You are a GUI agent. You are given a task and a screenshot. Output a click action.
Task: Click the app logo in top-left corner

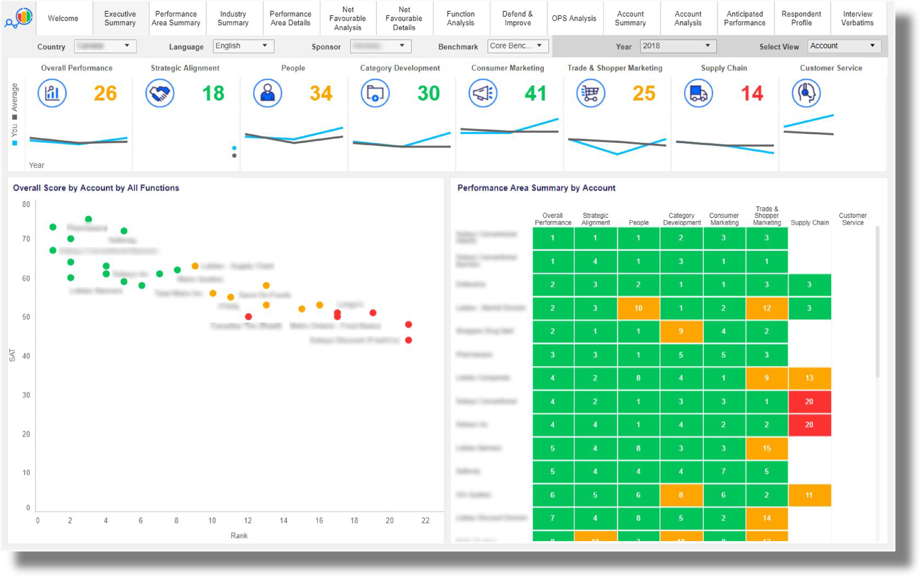point(19,18)
